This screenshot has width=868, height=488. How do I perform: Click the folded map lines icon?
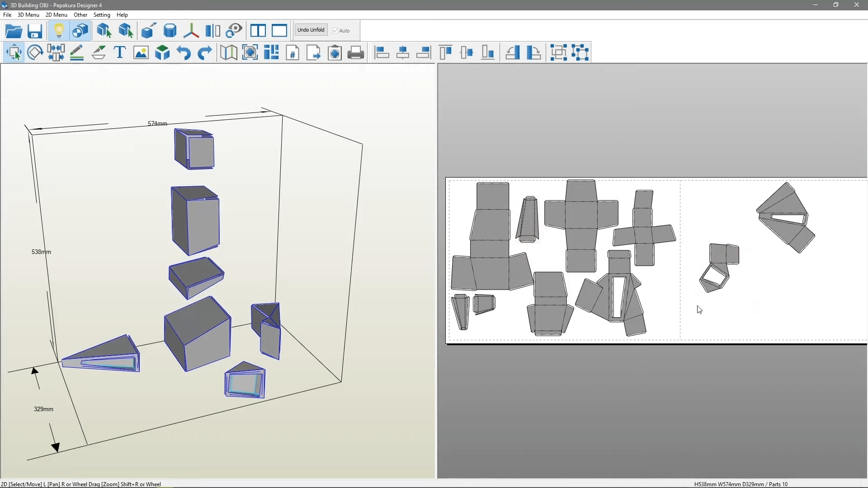(x=228, y=52)
